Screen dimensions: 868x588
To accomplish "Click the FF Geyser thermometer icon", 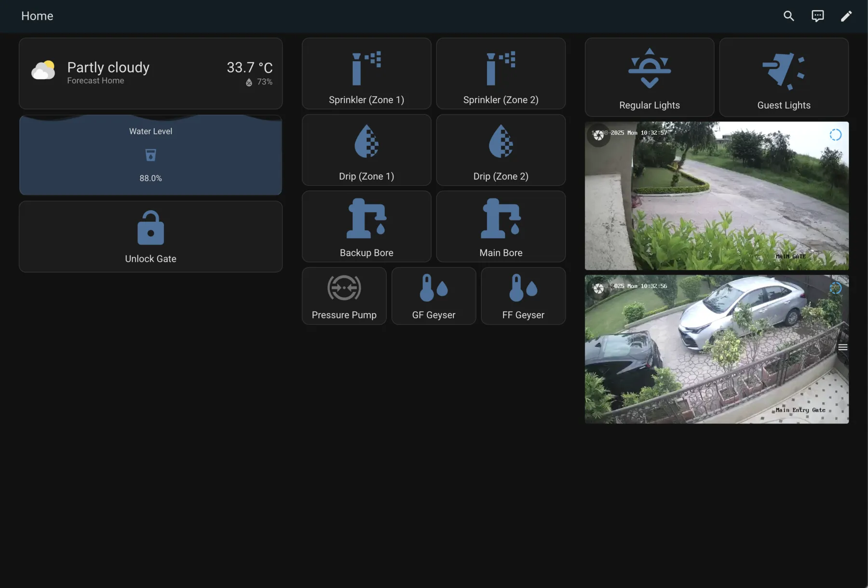I will tap(523, 288).
